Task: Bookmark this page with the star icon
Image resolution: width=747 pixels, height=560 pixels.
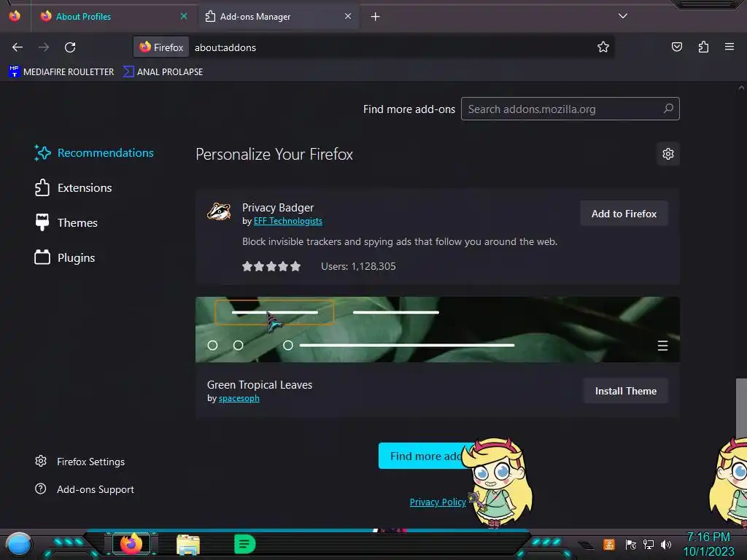Action: (603, 47)
